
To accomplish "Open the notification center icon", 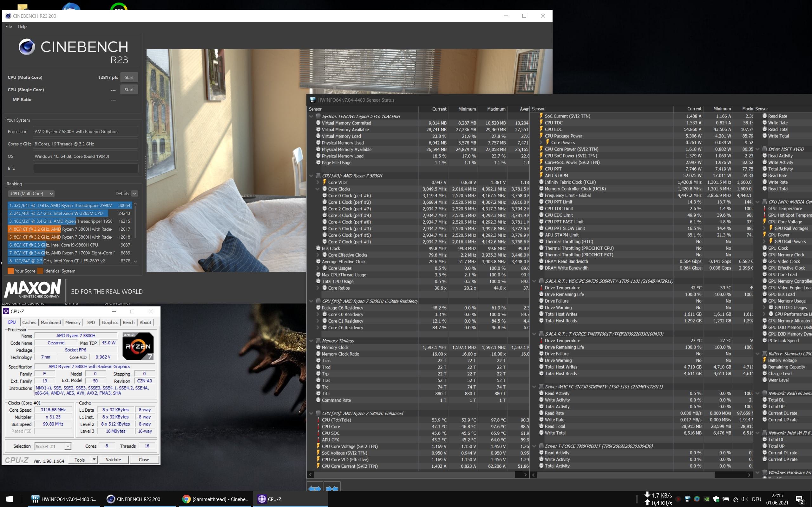I will (800, 500).
